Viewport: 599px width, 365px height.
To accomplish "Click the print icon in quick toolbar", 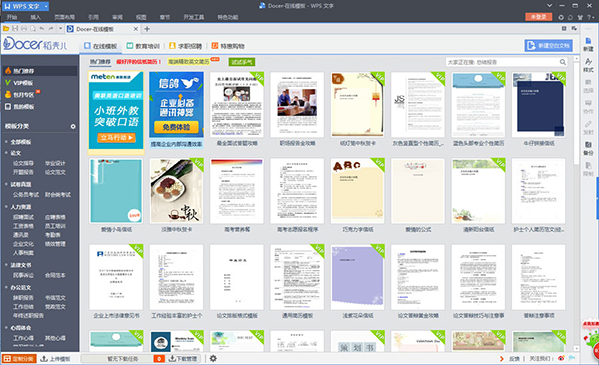I will click(24, 29).
